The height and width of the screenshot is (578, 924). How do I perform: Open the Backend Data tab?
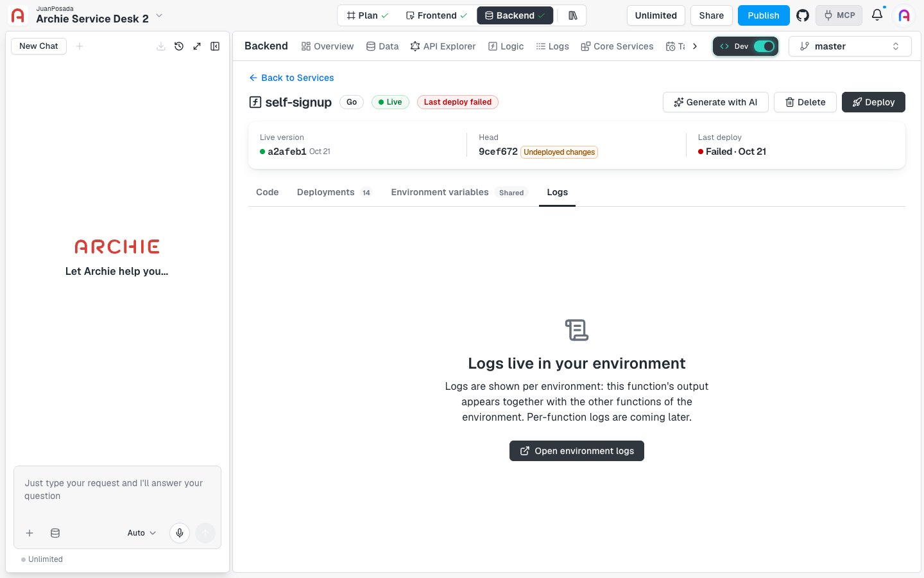pos(382,46)
